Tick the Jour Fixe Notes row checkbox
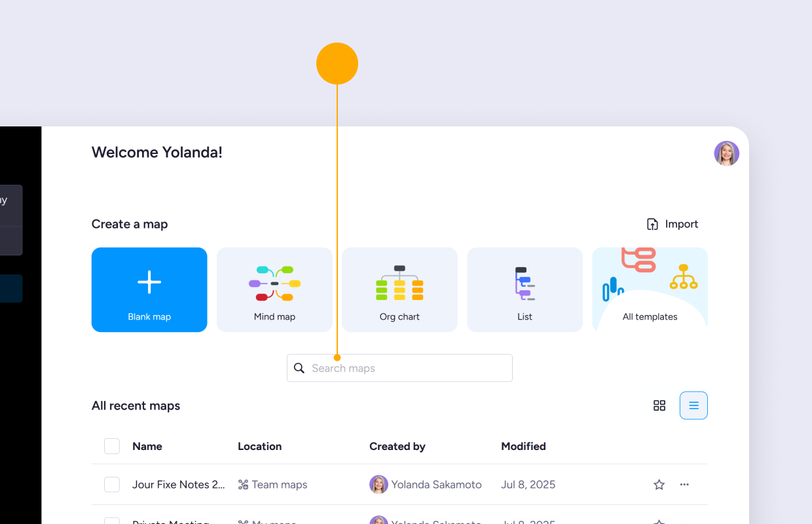Screen dimensions: 812x524 (x=112, y=485)
